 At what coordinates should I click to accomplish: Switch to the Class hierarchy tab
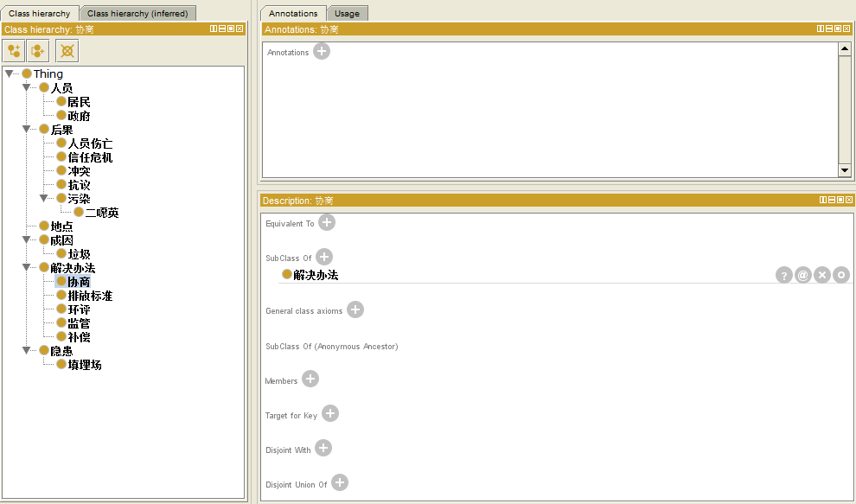[39, 13]
